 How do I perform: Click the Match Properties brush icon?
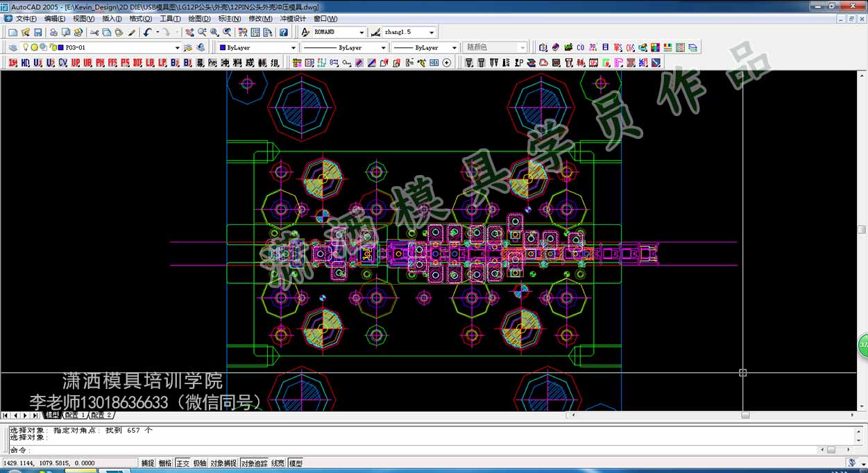[x=132, y=33]
